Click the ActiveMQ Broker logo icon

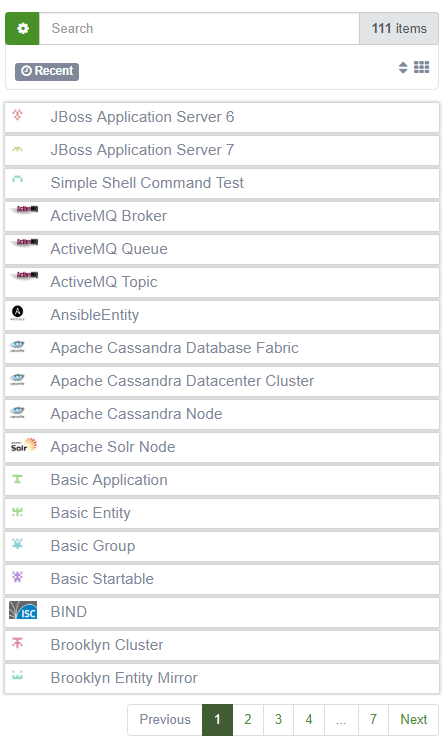[x=24, y=210]
